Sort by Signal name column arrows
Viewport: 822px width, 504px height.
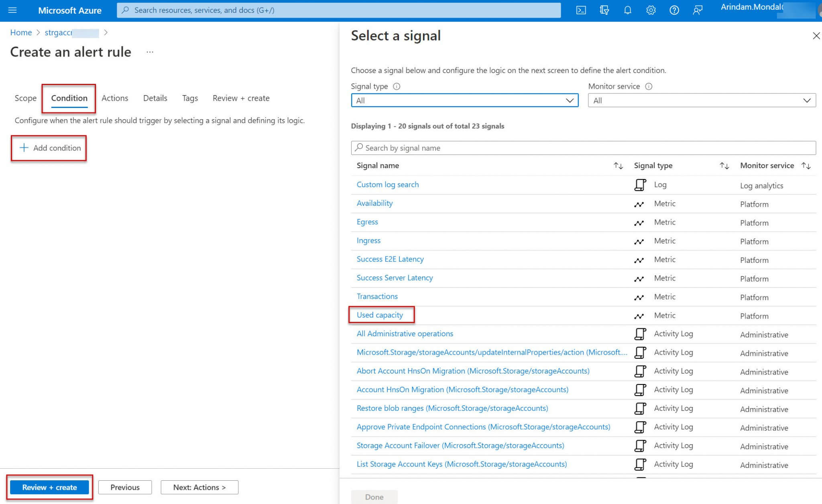tap(618, 166)
